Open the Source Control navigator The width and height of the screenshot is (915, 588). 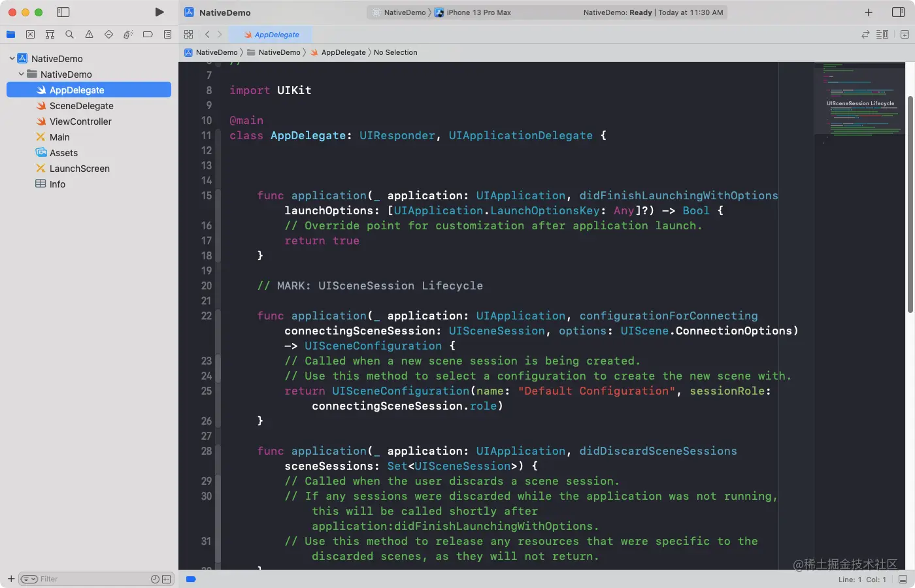tap(30, 34)
